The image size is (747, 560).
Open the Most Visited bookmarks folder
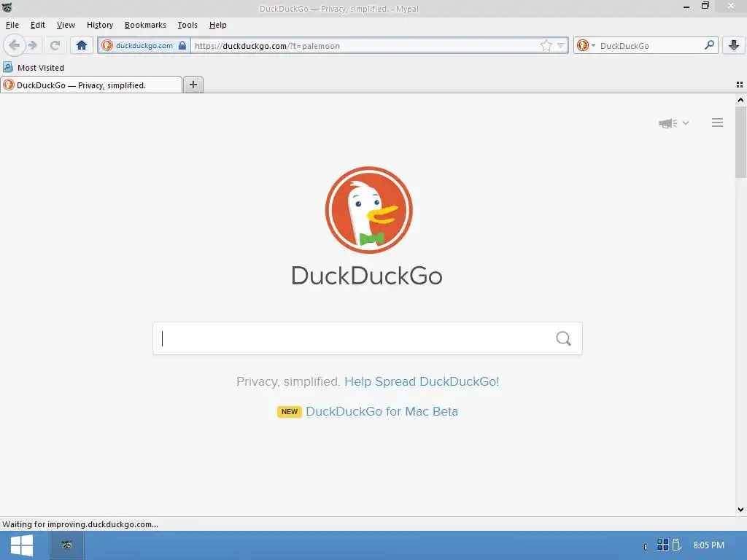34,68
